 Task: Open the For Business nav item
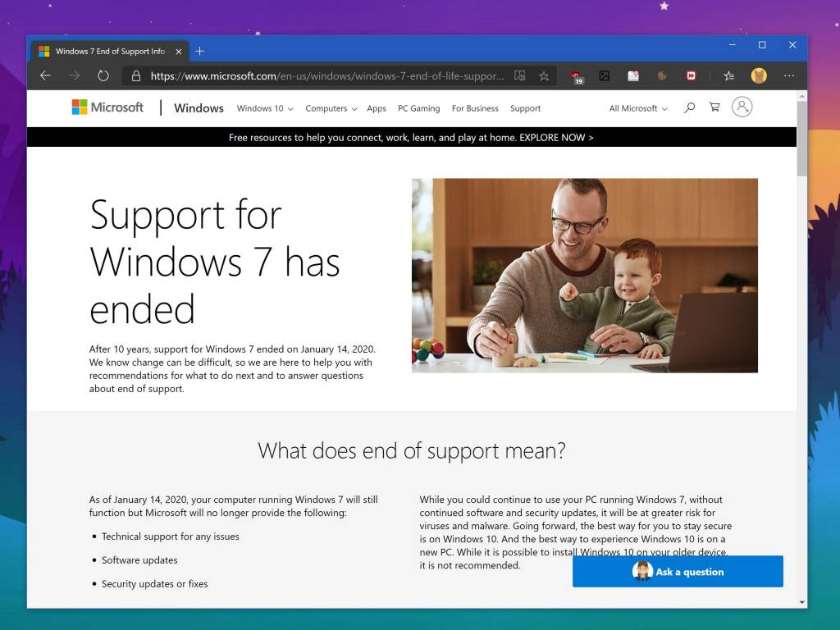475,108
